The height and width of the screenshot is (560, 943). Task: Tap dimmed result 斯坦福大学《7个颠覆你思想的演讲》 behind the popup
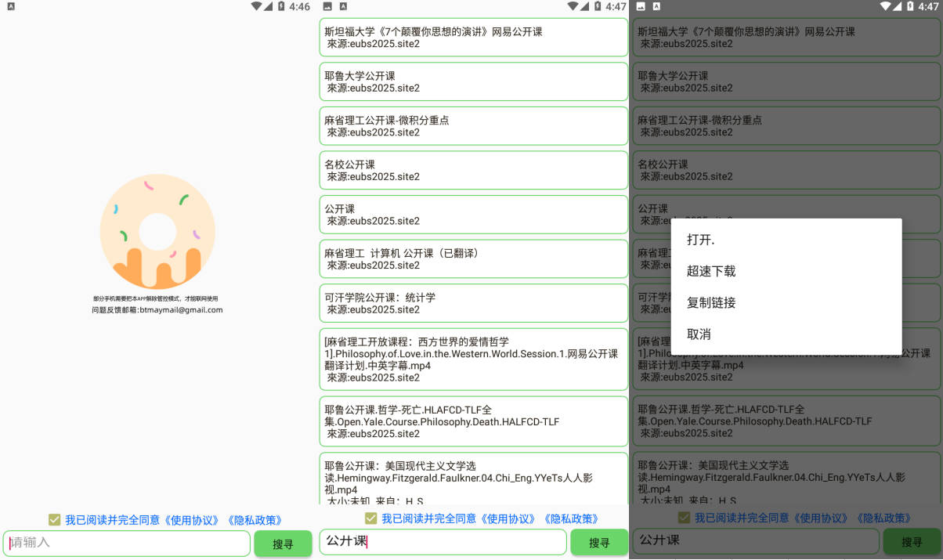[787, 38]
